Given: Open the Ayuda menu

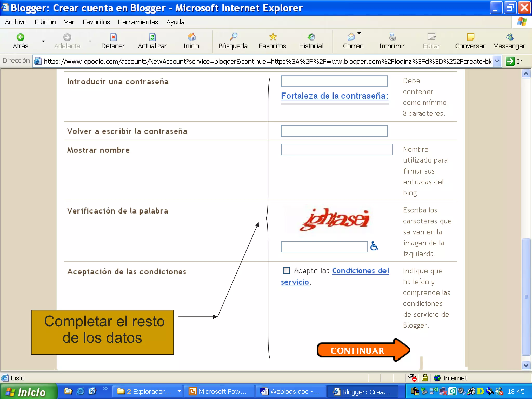Looking at the screenshot, I should pos(176,22).
